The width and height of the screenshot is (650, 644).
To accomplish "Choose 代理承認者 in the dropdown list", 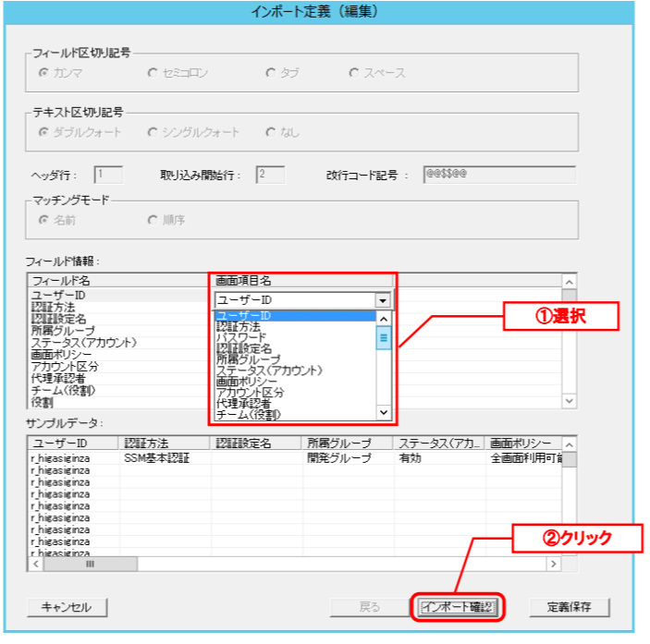I will point(295,403).
